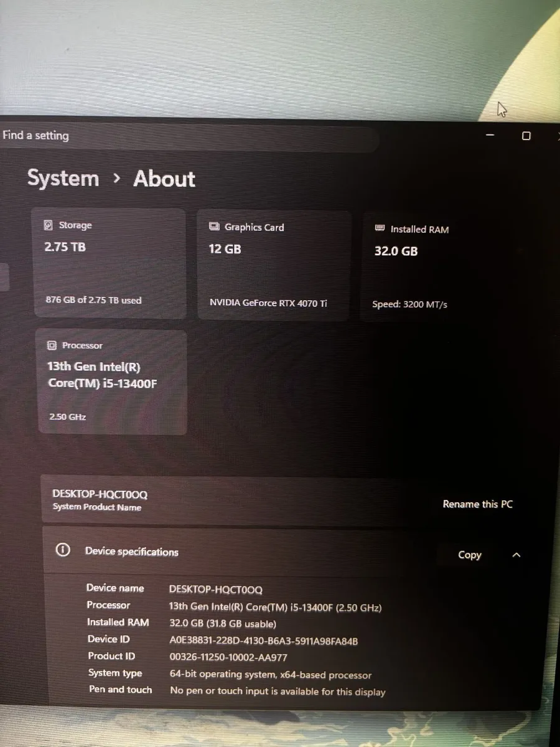Screen dimensions: 560x747
Task: Minimize the Settings window
Action: [490, 135]
